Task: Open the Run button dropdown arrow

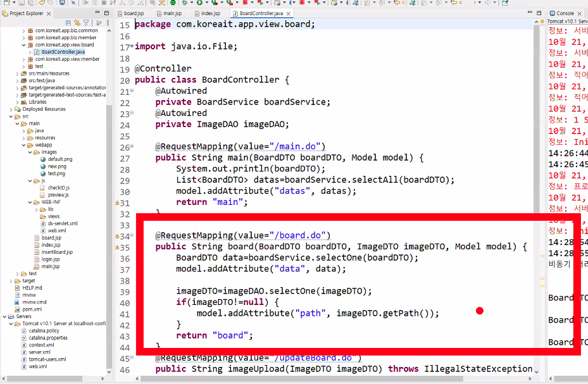Action: pos(206,3)
